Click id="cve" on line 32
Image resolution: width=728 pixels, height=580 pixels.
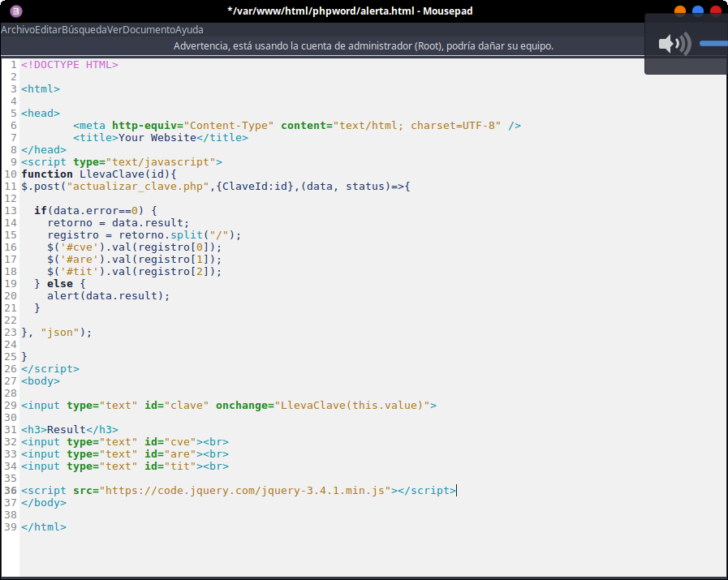click(170, 442)
